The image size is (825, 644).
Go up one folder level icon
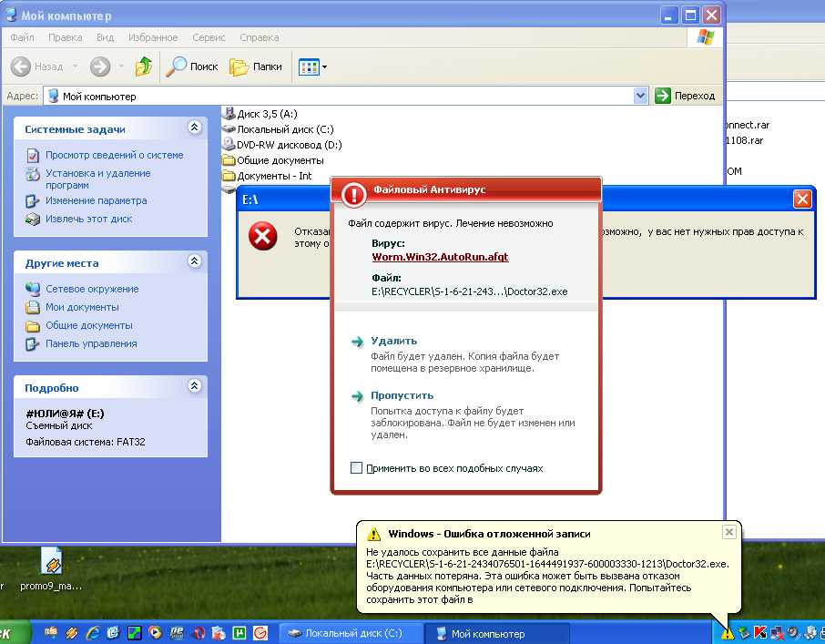click(x=143, y=66)
